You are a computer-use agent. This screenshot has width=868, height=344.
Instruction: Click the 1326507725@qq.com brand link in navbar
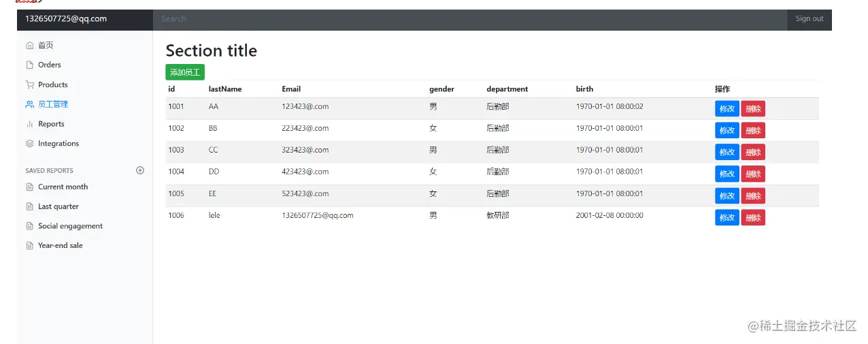66,19
